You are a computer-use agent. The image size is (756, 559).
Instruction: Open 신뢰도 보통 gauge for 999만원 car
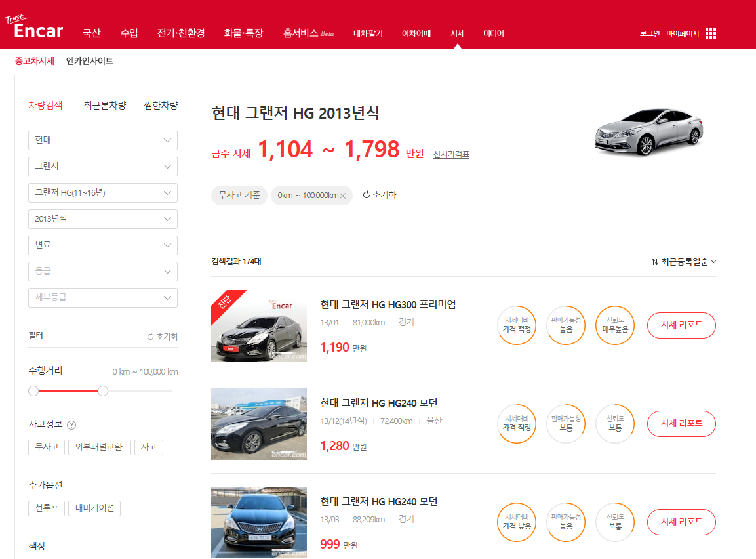(x=615, y=522)
